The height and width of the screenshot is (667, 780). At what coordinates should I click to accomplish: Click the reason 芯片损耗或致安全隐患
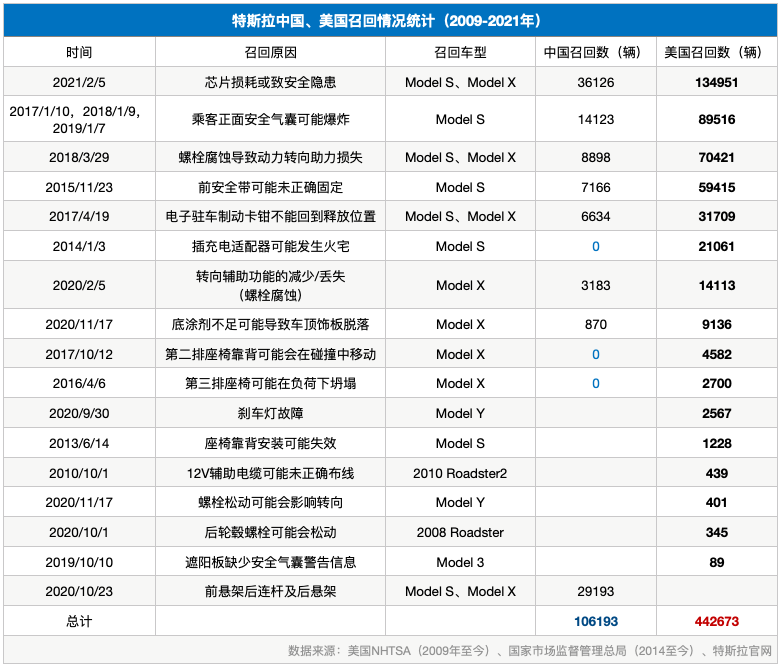(x=270, y=82)
